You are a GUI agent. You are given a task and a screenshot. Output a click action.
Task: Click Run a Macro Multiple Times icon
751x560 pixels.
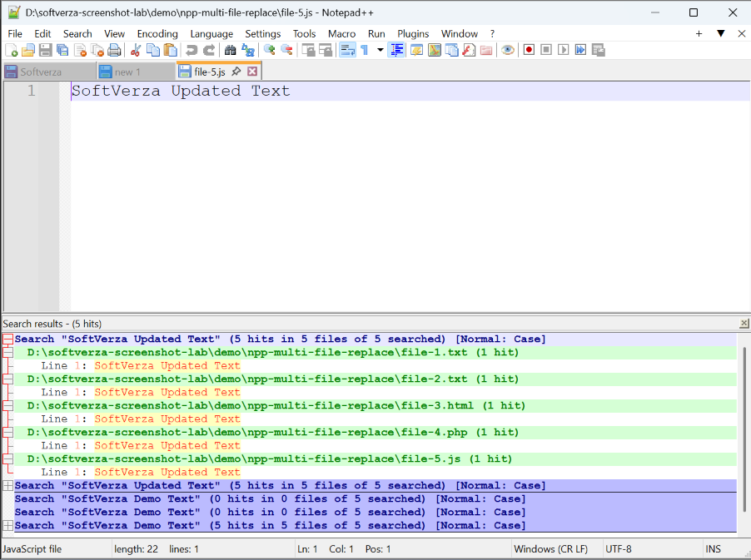[x=580, y=50]
